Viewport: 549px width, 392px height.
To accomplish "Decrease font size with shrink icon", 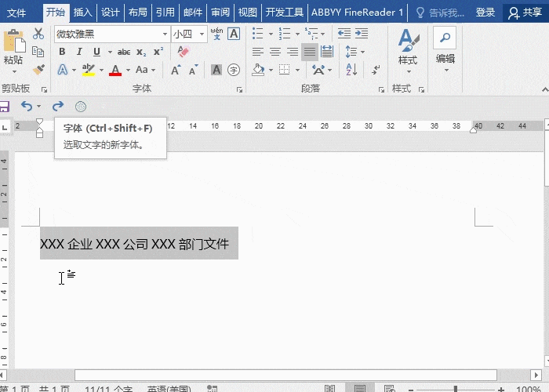I will (193, 70).
